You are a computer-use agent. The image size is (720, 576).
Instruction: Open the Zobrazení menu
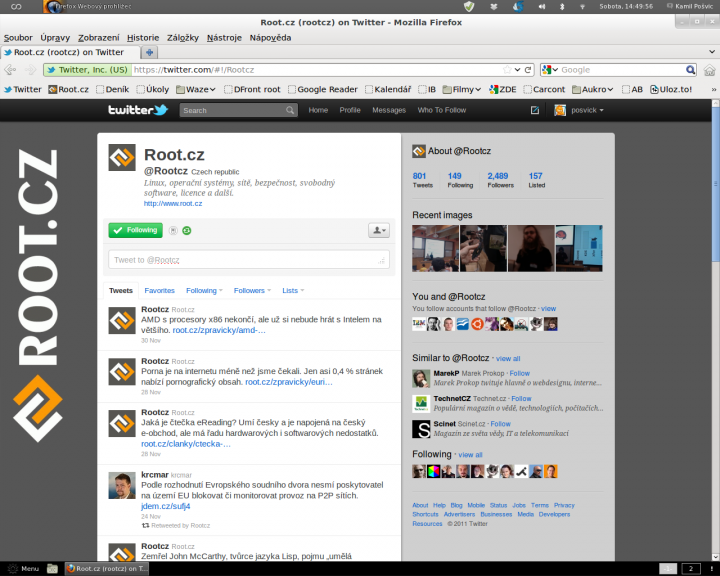[x=98, y=38]
